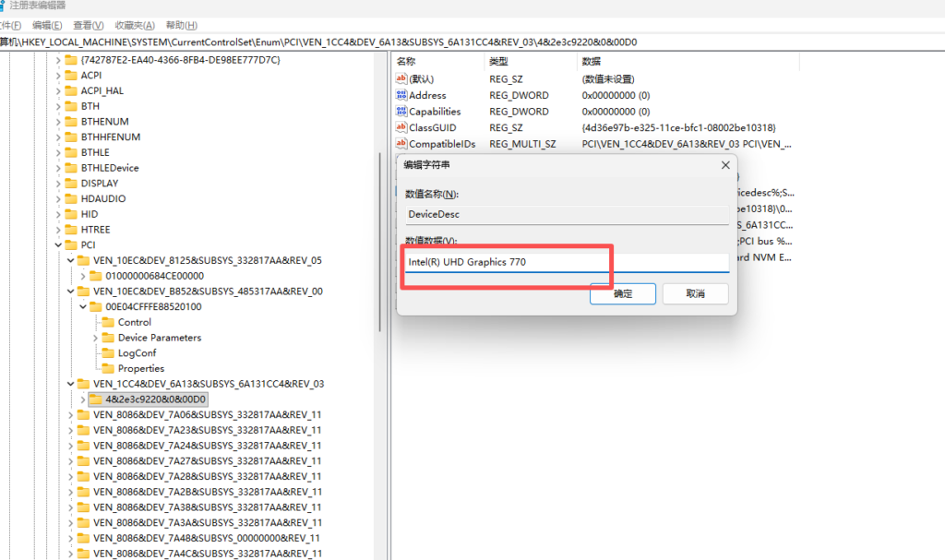Select the Address DWORD value icon

[x=401, y=95]
